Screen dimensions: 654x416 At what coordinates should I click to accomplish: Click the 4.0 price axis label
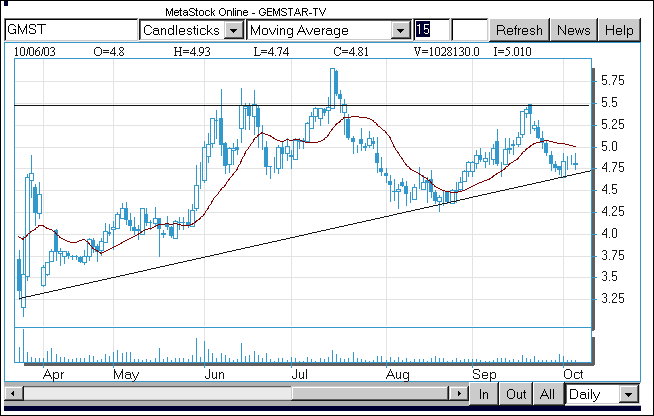point(609,233)
